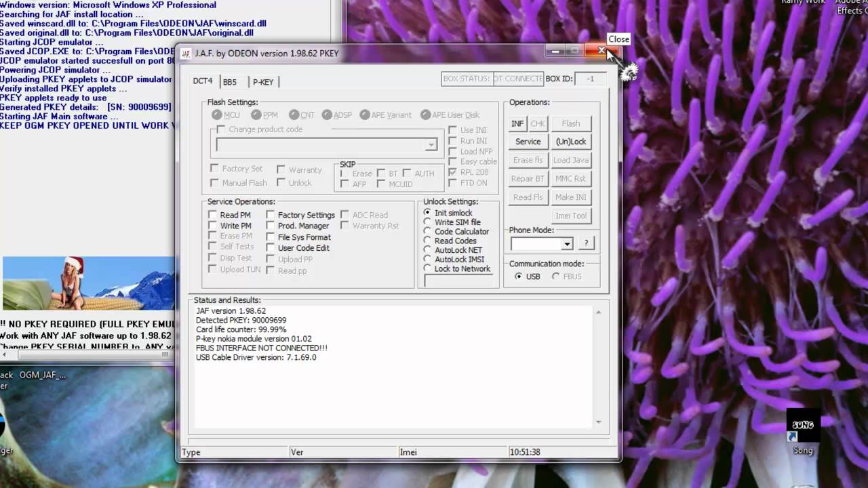The width and height of the screenshot is (868, 488).
Task: Open the Phone Mode dropdown
Action: tap(567, 244)
